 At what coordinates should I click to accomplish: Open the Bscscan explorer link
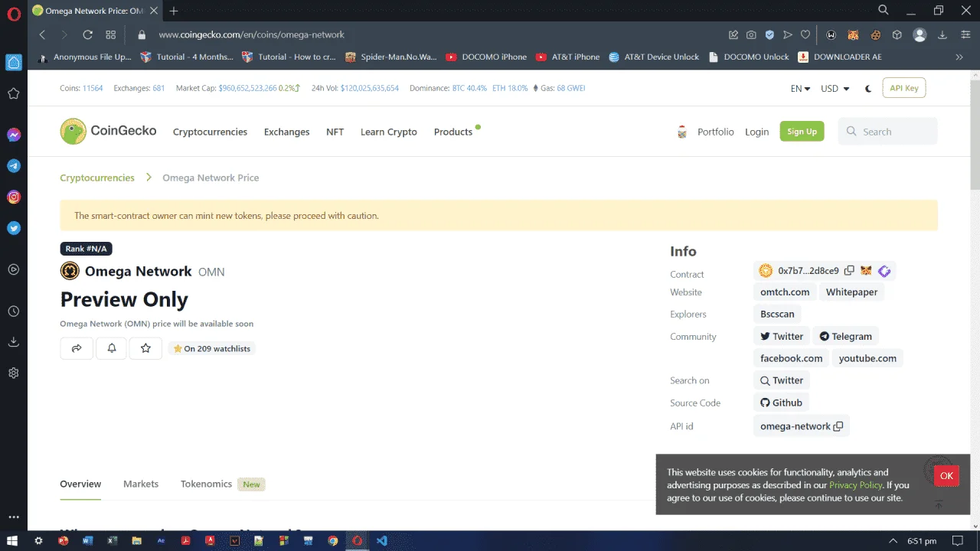click(x=777, y=314)
